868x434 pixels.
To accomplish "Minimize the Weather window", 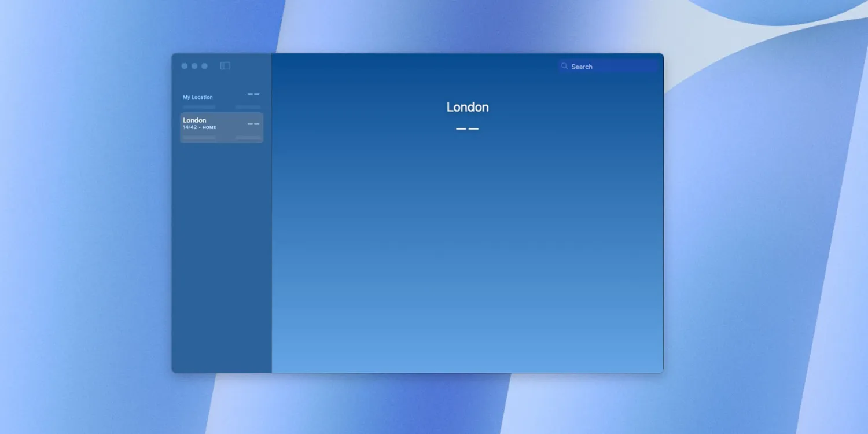I will pos(194,66).
